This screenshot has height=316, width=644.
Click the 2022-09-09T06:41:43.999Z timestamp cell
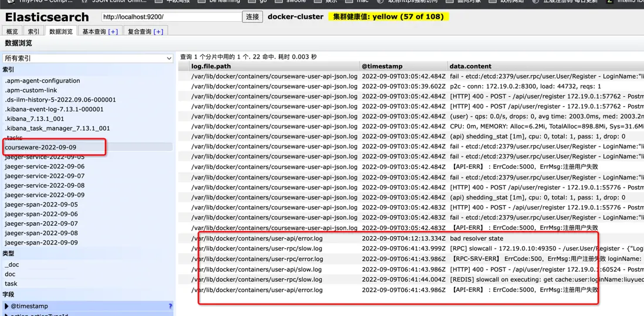(x=404, y=249)
